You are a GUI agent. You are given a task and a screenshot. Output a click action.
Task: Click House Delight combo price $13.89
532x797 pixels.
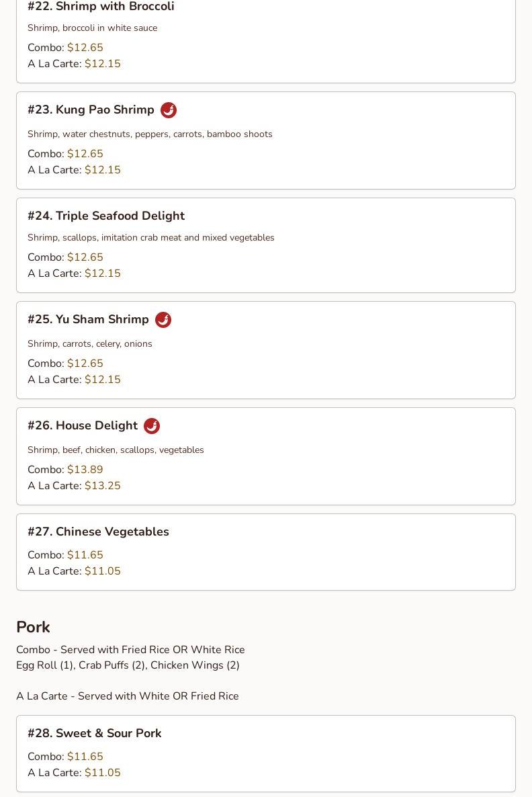85,469
